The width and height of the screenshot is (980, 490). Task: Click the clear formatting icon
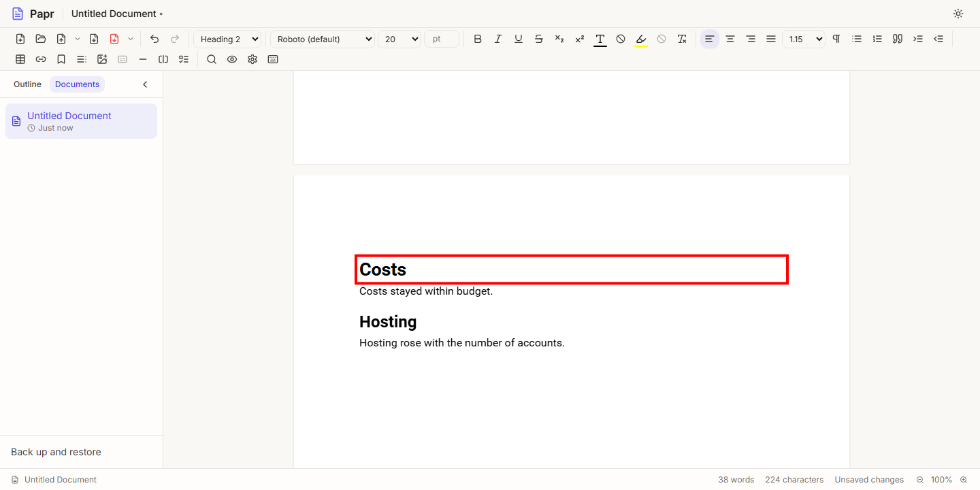tap(682, 39)
